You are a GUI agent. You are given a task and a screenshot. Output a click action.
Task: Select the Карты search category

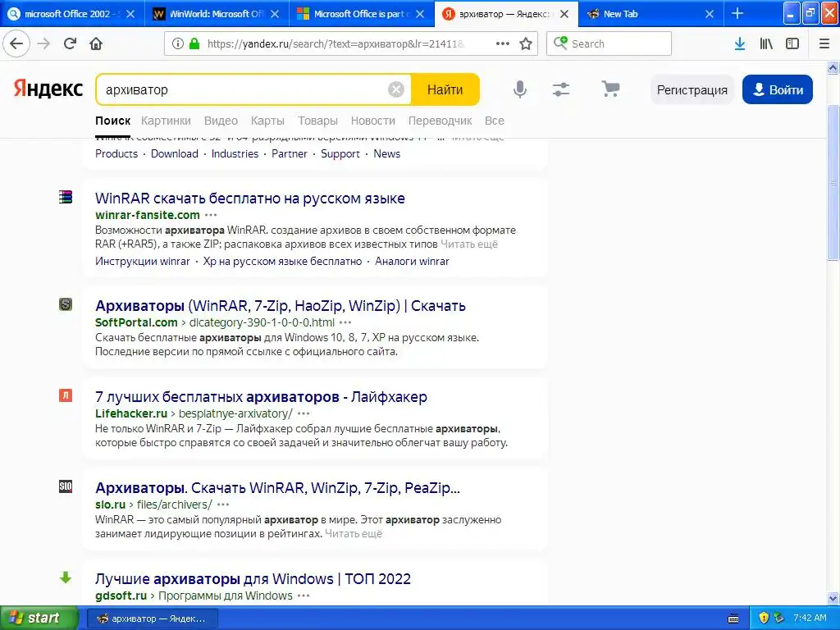(x=267, y=121)
